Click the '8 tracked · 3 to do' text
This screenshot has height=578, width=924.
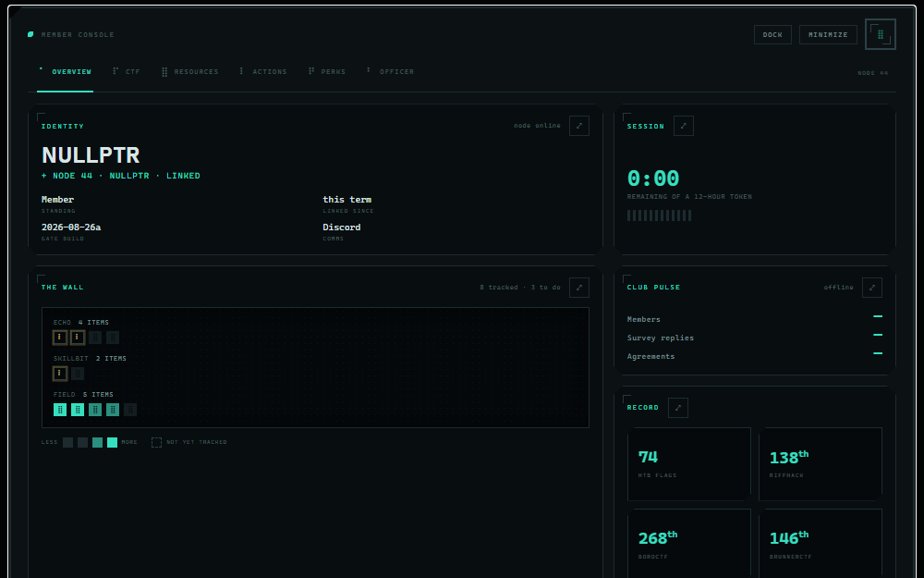click(520, 288)
